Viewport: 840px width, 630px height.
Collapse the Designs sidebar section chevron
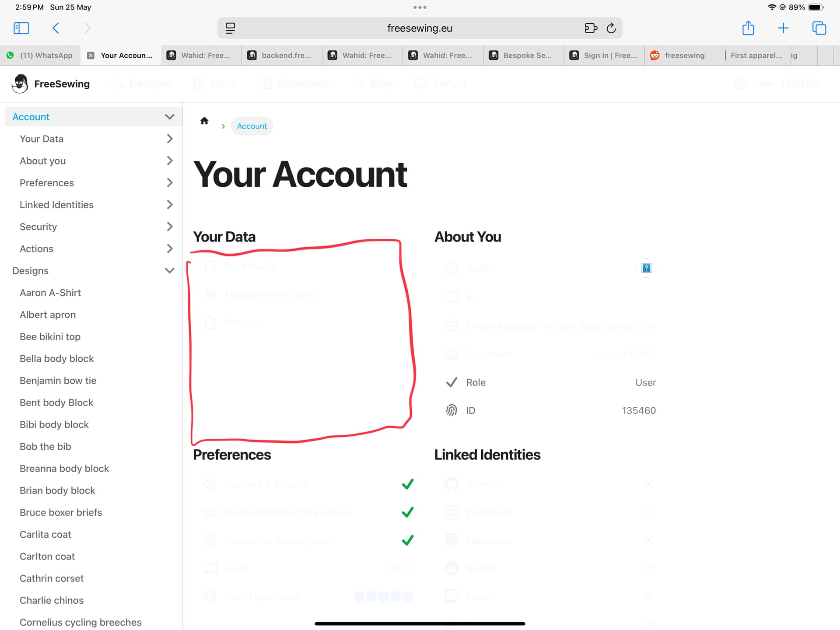(169, 270)
